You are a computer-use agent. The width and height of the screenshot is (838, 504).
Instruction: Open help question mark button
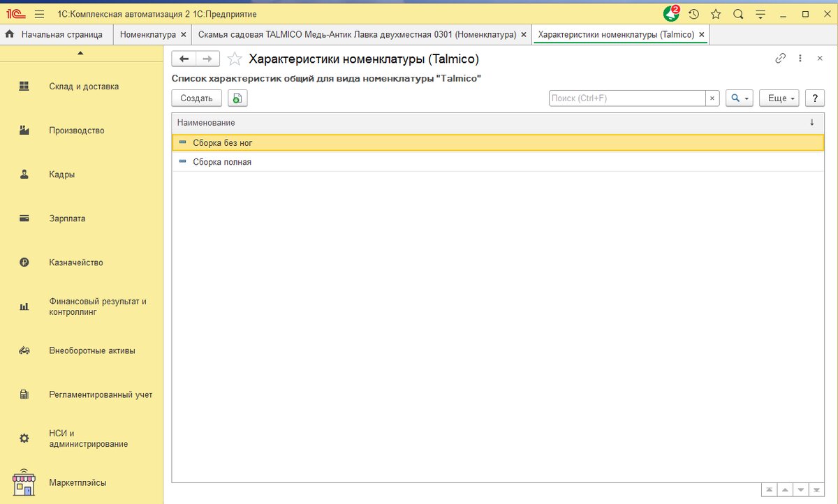[815, 98]
